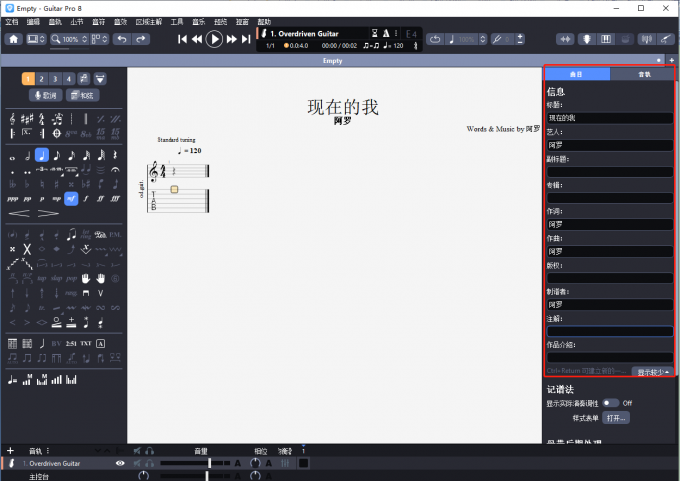The height and width of the screenshot is (481, 680).
Task: Select the whole note duration
Action: click(12, 158)
